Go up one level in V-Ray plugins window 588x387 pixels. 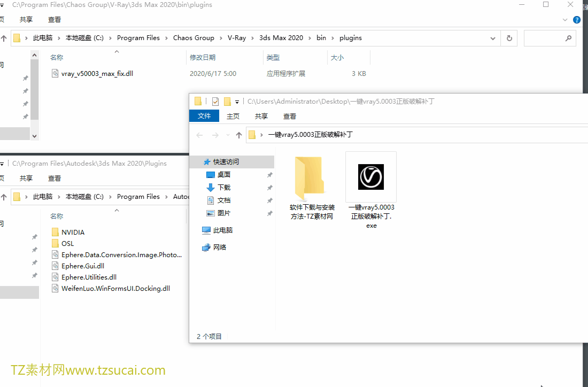click(x=4, y=38)
